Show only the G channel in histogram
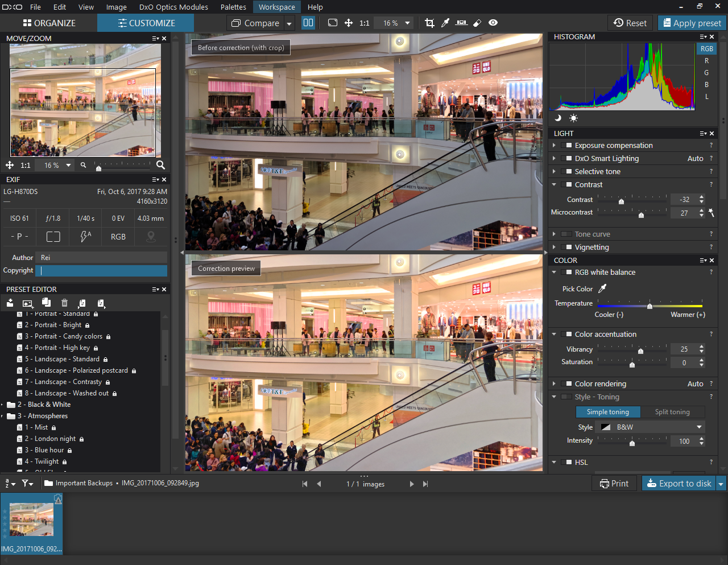The width and height of the screenshot is (728, 565). pyautogui.click(x=706, y=73)
